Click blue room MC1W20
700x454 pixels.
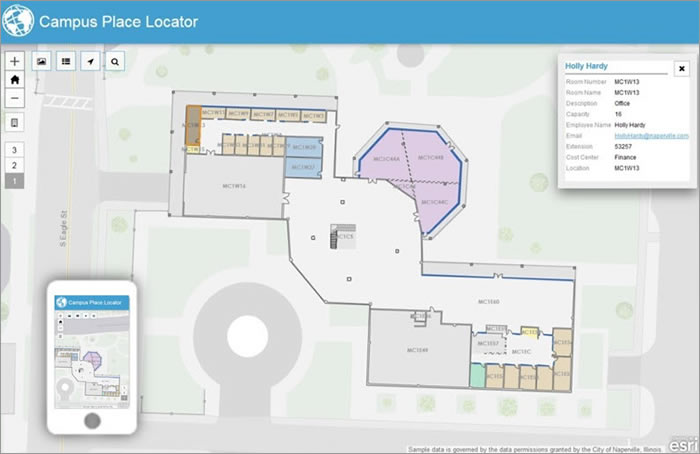(x=304, y=147)
